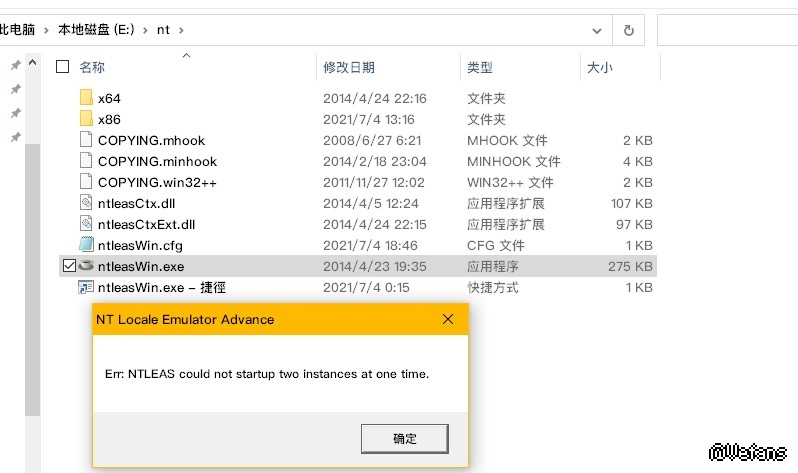
Task: Select the ntleasWin.cfg file name
Action: click(x=140, y=245)
